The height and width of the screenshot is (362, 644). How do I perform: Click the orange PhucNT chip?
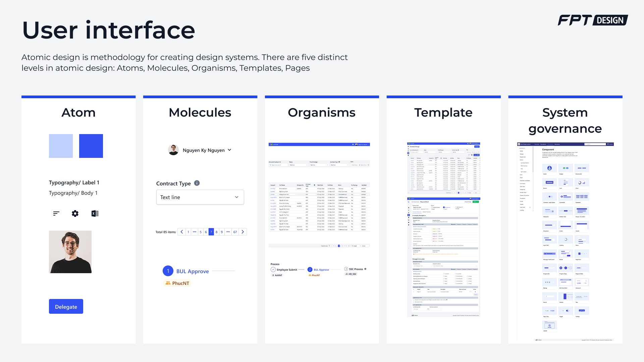pos(177,283)
